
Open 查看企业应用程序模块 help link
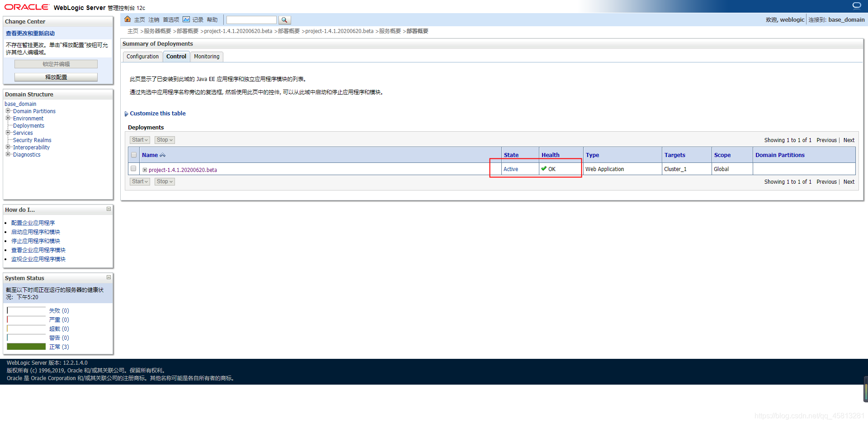click(x=38, y=250)
